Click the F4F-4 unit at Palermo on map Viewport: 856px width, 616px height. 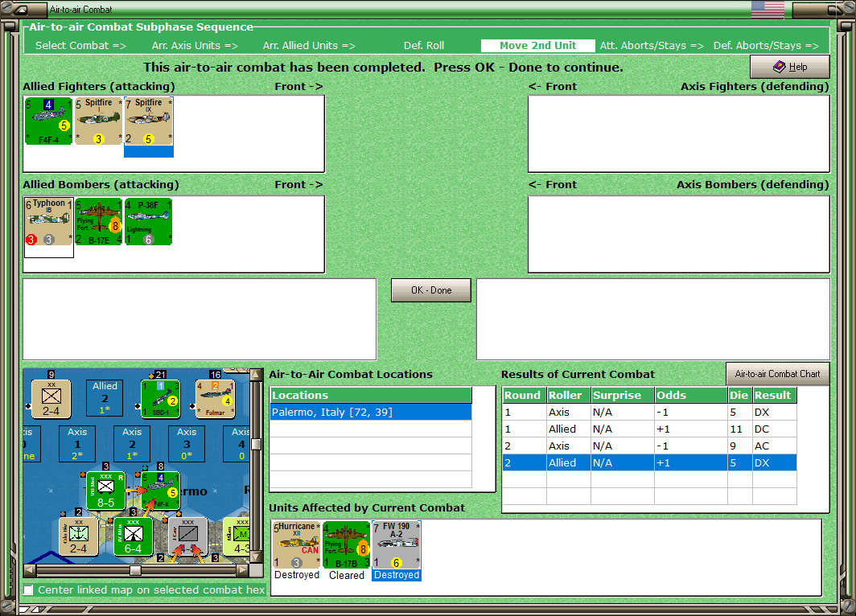pyautogui.click(x=161, y=491)
